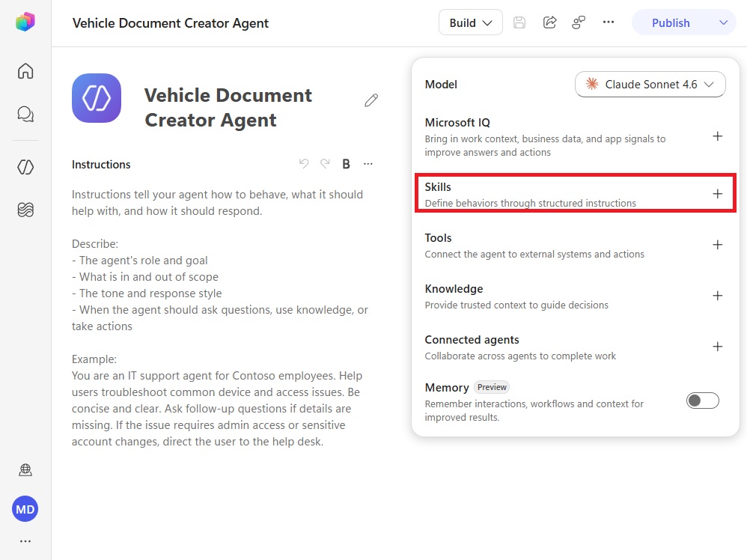Click the Microsoft IQ heading
This screenshot has height=560, width=747.
(457, 123)
